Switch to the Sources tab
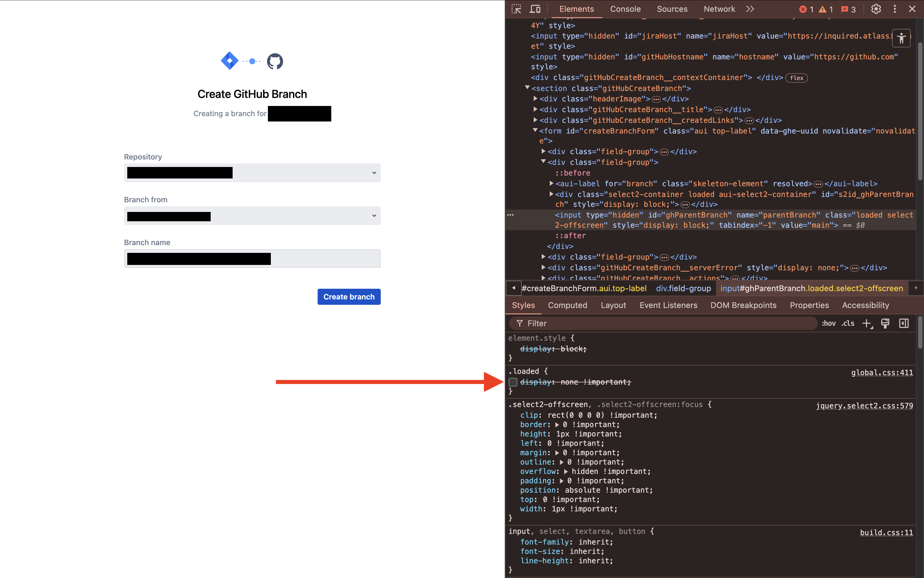 coord(672,9)
